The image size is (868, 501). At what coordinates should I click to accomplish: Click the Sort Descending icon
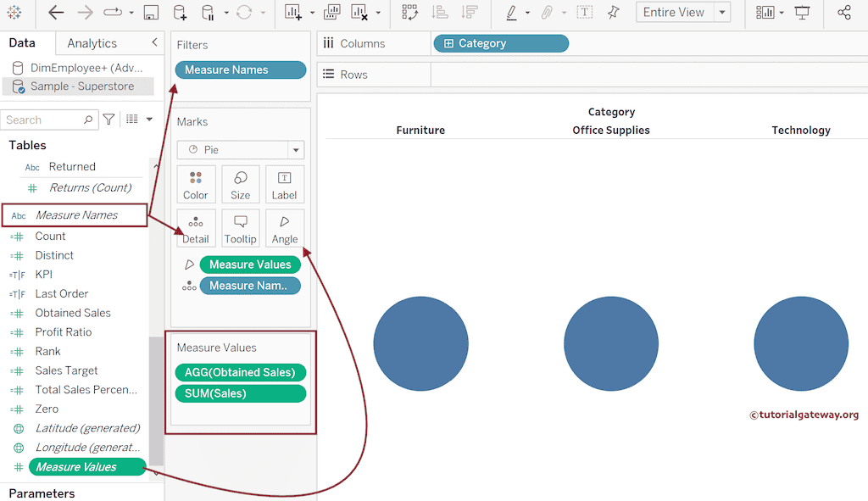pos(470,12)
